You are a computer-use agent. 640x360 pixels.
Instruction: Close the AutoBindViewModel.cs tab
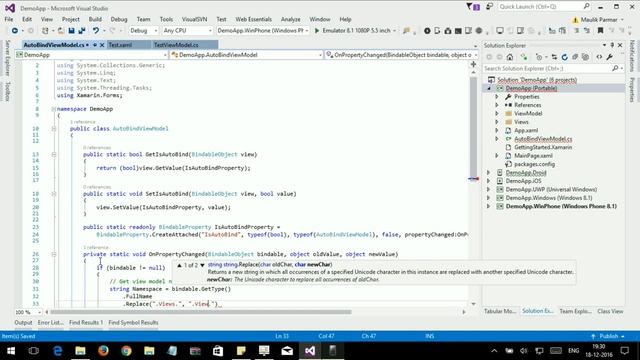tap(102, 45)
